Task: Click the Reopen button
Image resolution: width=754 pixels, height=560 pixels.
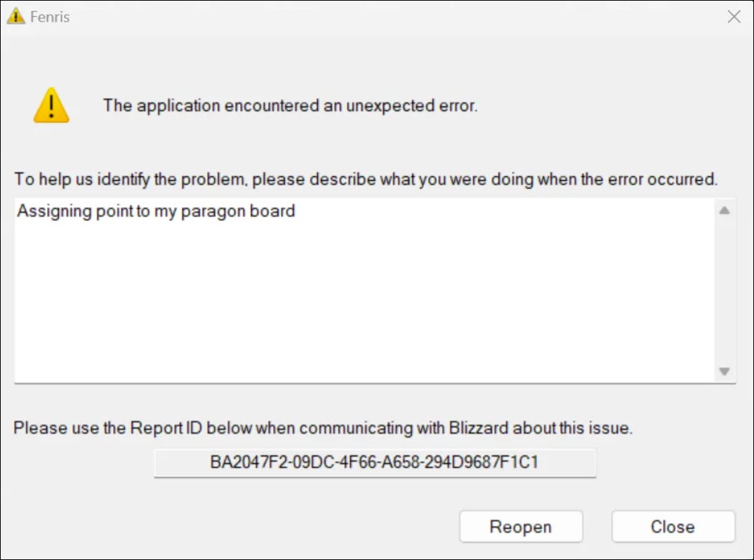Action: (x=521, y=526)
